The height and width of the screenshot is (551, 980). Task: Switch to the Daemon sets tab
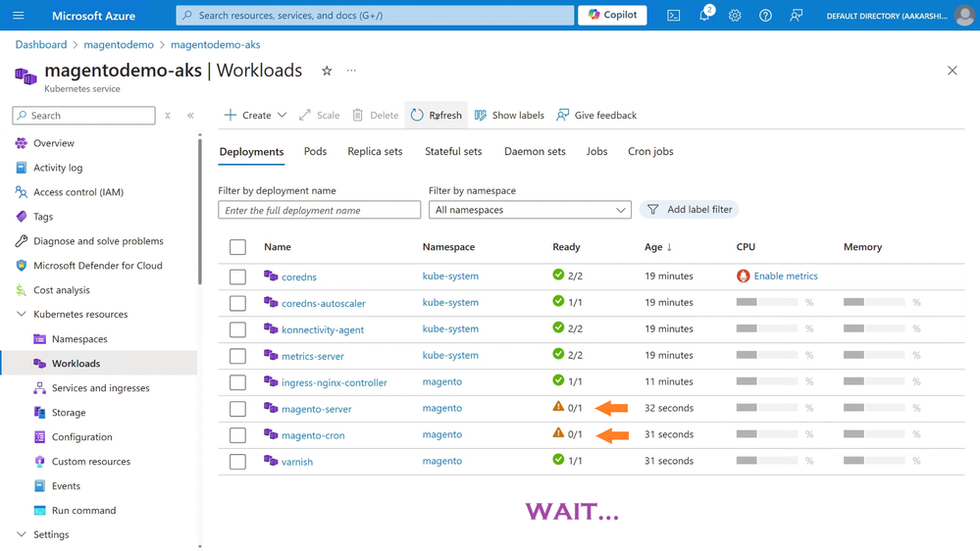click(535, 151)
